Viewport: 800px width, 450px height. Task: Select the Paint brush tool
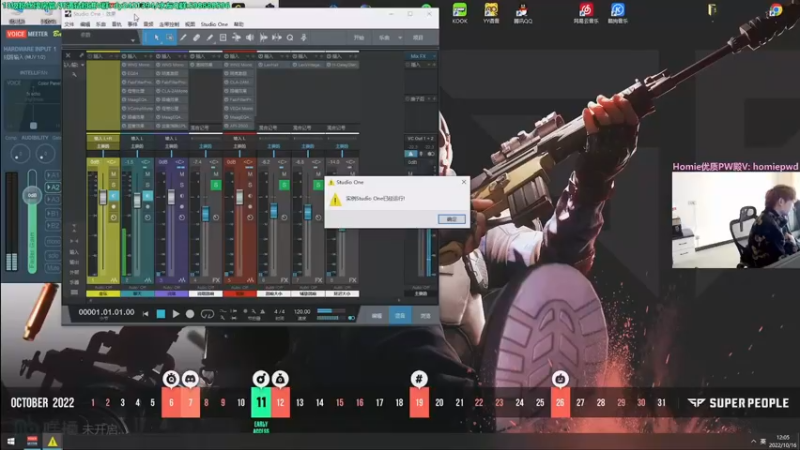pos(210,38)
